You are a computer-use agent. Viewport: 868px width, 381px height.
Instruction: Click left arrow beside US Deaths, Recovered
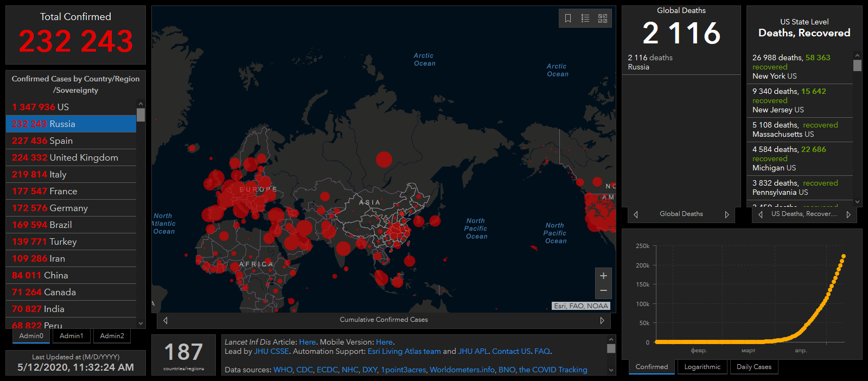[x=761, y=214]
